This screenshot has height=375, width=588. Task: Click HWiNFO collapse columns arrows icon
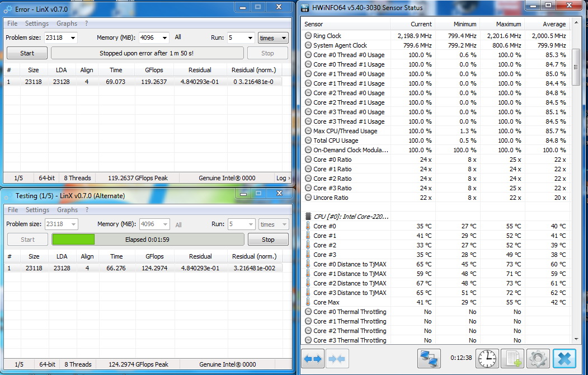337,359
